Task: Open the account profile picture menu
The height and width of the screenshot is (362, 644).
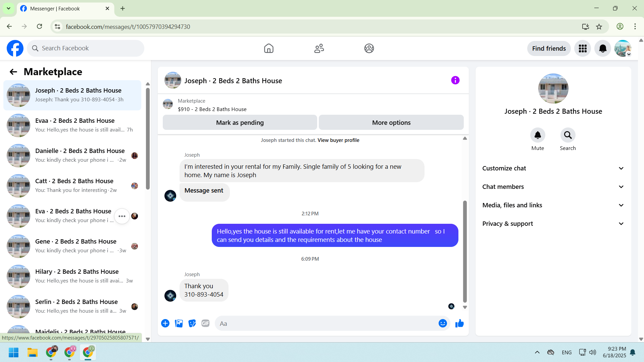Action: click(623, 49)
